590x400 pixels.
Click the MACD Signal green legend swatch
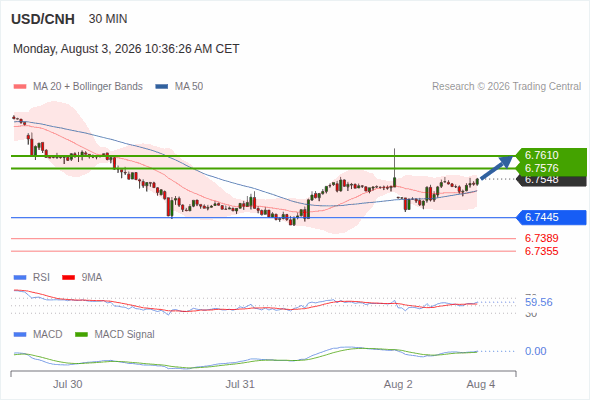pyautogui.click(x=81, y=335)
